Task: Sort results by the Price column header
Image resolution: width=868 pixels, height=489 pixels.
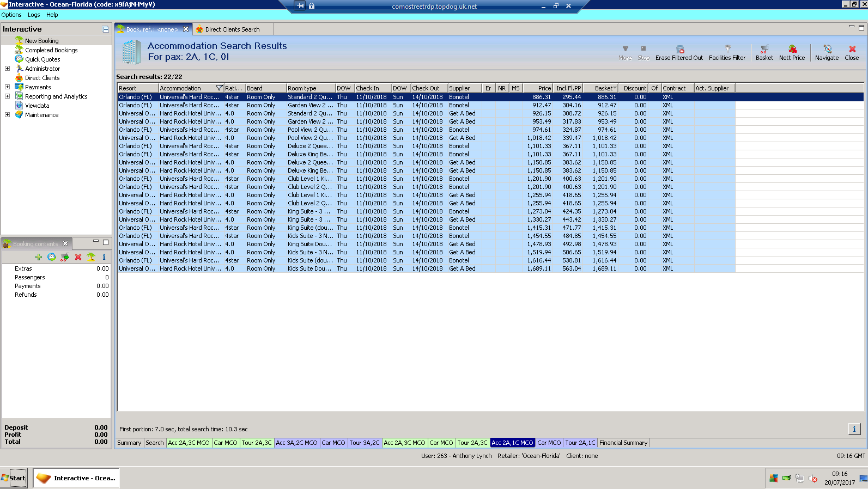Action: click(x=544, y=88)
